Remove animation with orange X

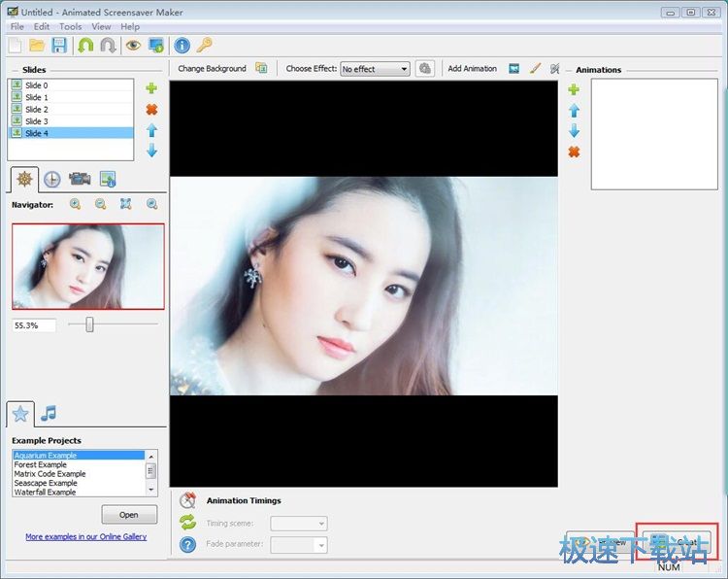pos(574,152)
